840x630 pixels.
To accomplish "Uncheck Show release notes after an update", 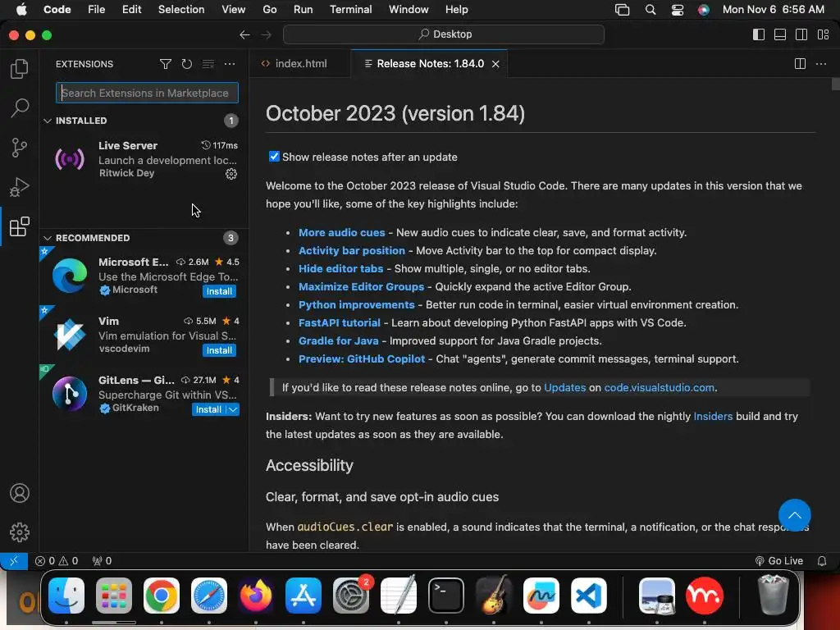I will click(x=274, y=157).
